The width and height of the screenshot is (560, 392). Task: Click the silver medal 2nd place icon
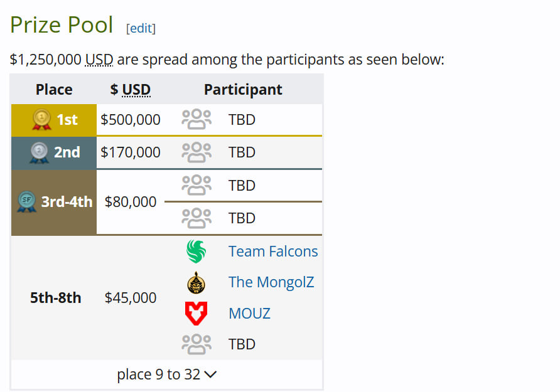pos(39,152)
